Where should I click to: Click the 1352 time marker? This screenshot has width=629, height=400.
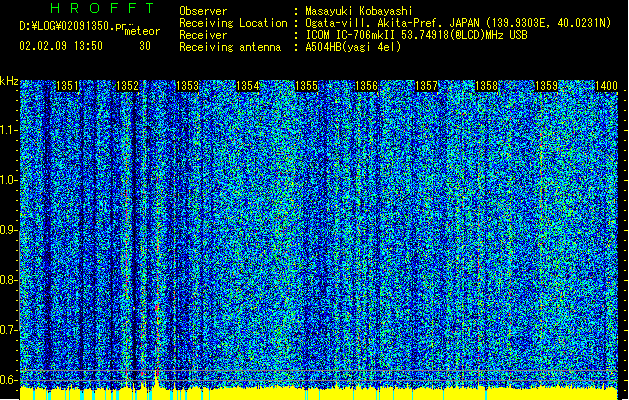pyautogui.click(x=127, y=86)
